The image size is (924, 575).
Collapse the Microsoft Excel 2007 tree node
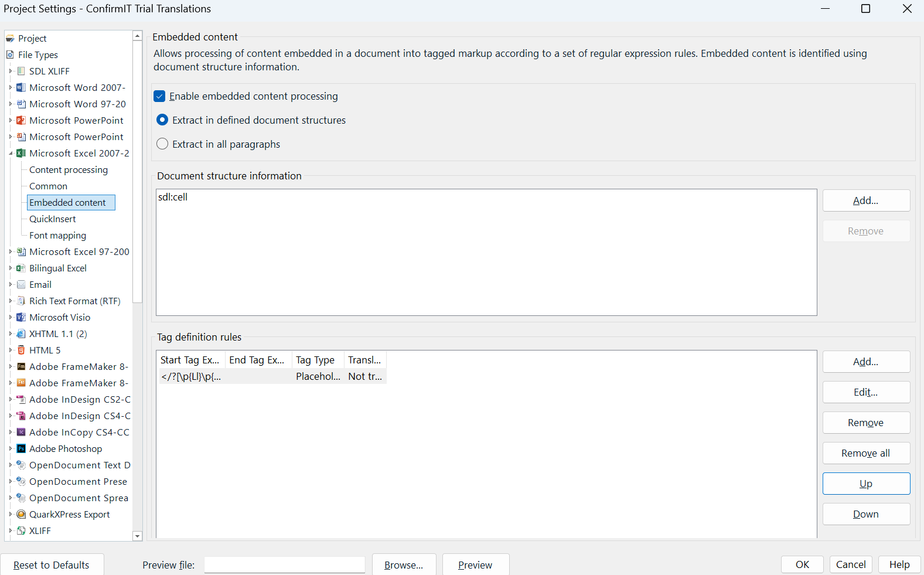11,153
